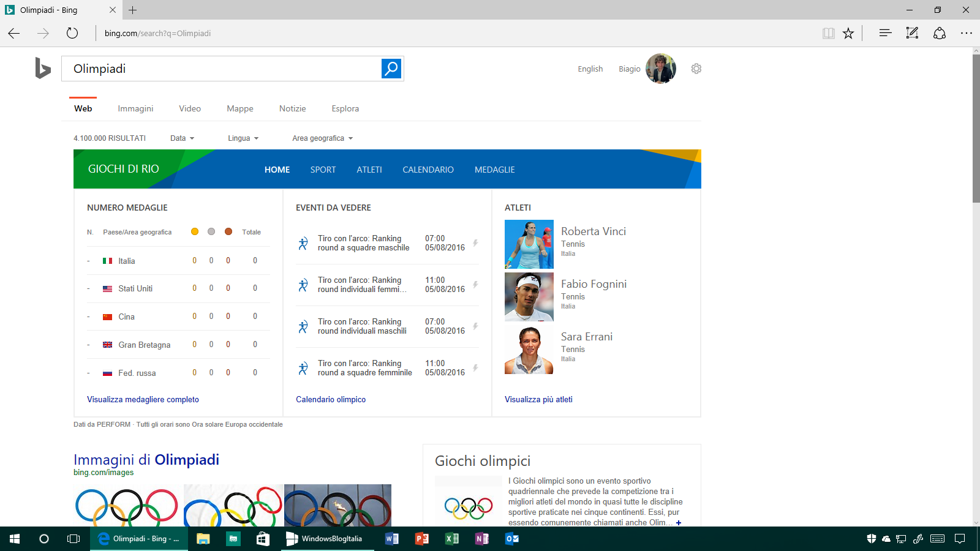Screen dimensions: 980x551
Task: Expand the Lingua filter dropdown
Action: tap(243, 138)
